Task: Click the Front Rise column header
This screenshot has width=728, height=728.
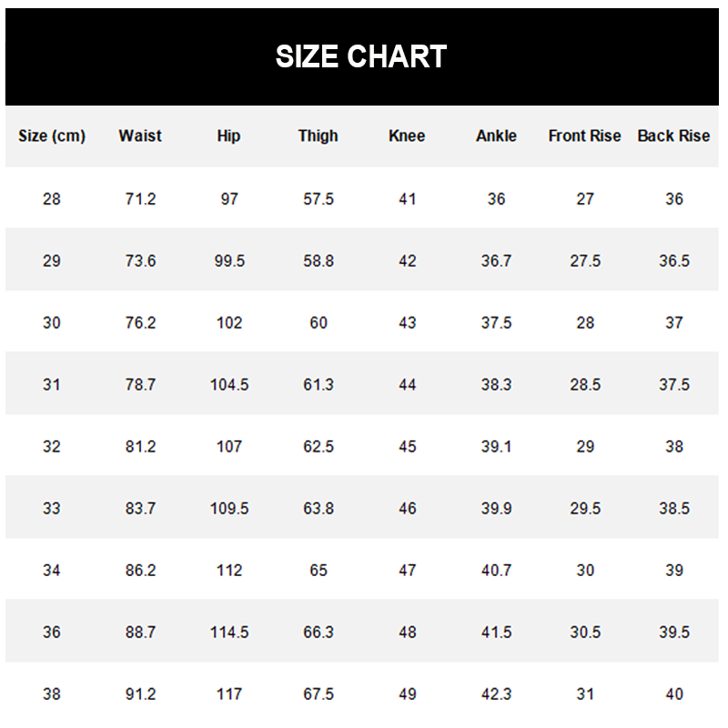Action: pyautogui.click(x=584, y=136)
